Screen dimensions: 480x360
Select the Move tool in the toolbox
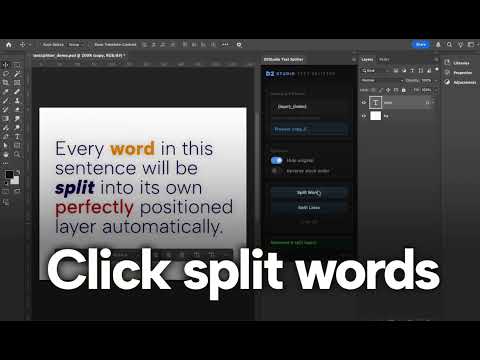coord(6,65)
